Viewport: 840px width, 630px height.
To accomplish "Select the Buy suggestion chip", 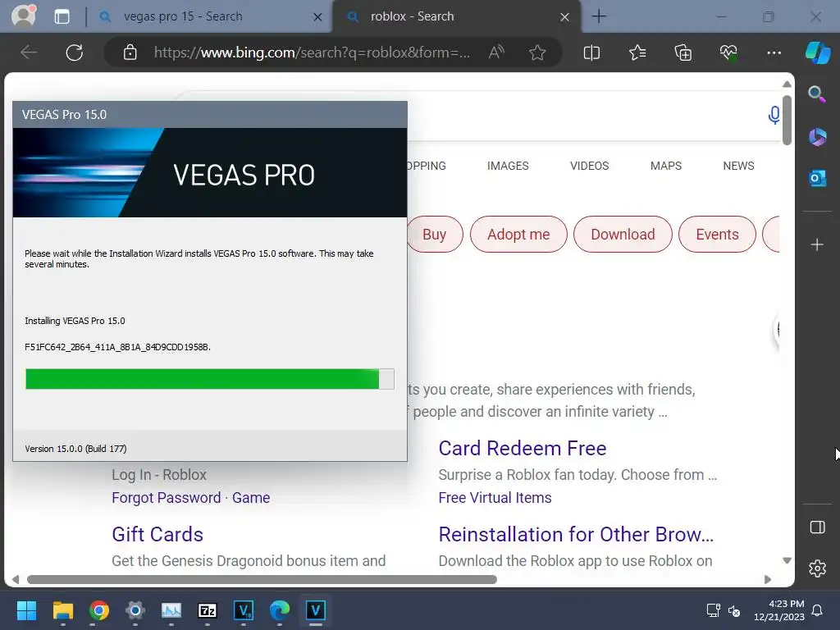I will pyautogui.click(x=435, y=234).
